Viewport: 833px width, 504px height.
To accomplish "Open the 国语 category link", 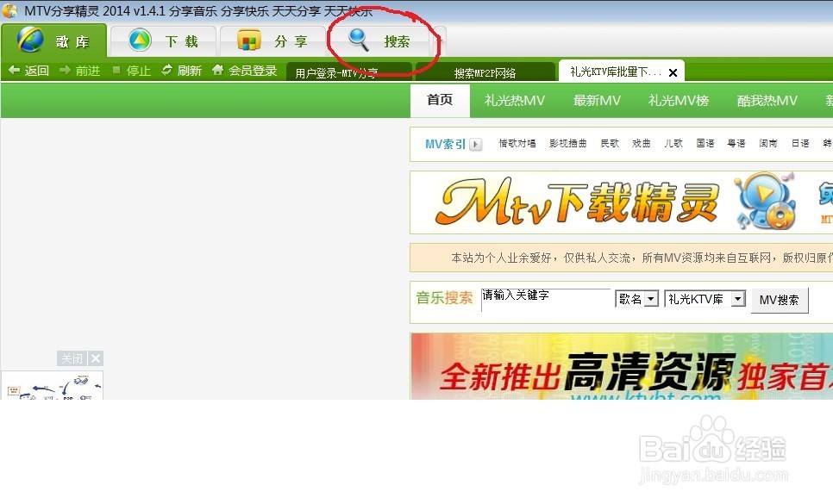I will [x=705, y=143].
